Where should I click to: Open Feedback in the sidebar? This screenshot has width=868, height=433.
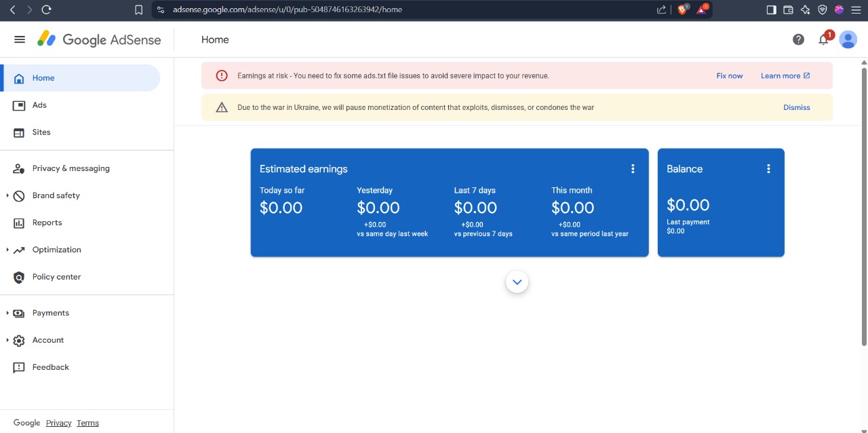click(80, 367)
